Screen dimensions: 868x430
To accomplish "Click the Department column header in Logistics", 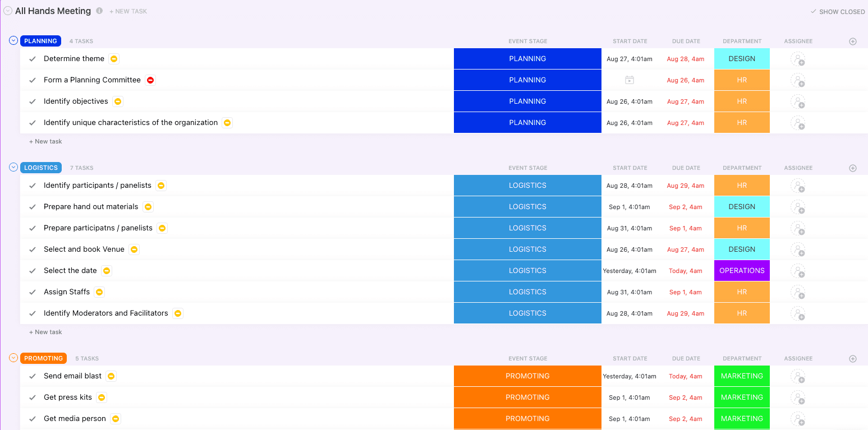I will [x=742, y=168].
